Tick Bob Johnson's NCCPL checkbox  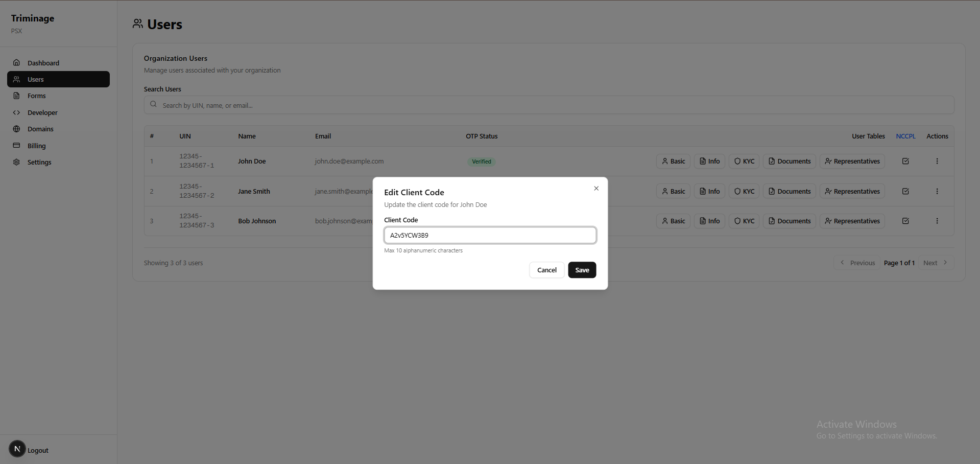(905, 221)
